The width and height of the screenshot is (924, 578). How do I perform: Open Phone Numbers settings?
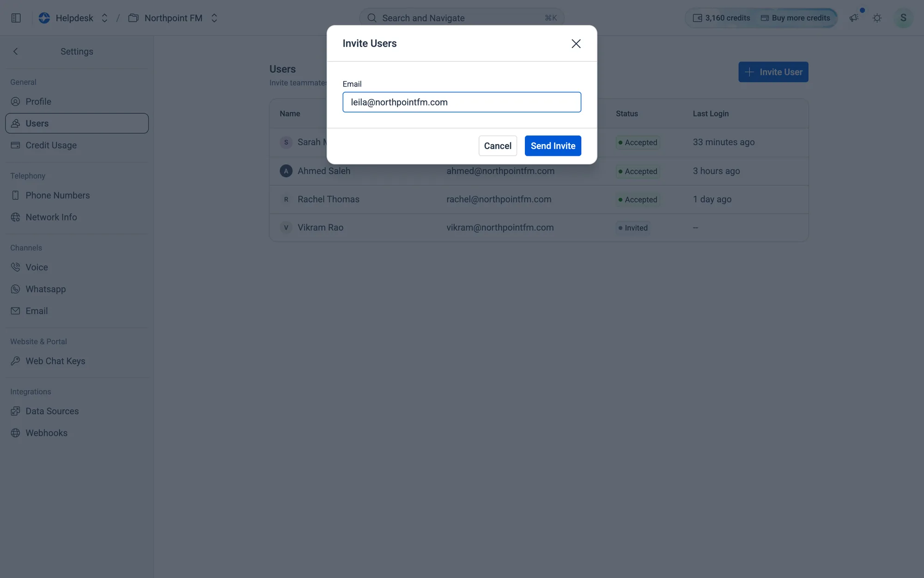point(77,196)
